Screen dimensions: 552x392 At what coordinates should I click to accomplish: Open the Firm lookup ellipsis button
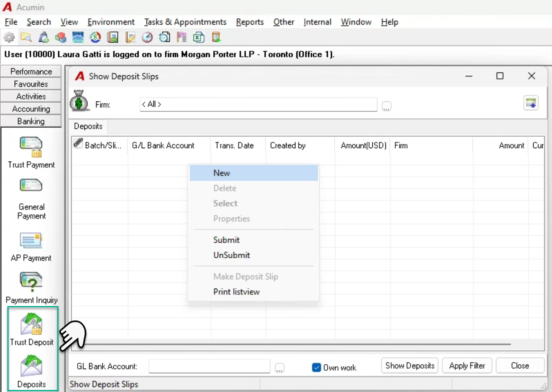coord(387,106)
